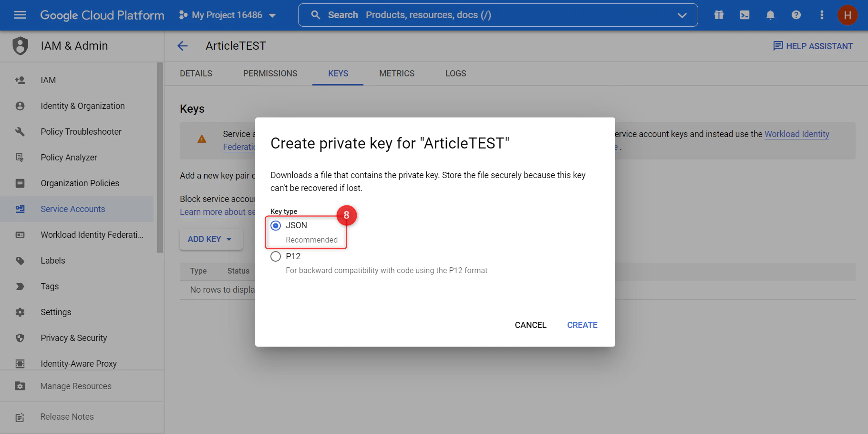This screenshot has height=434, width=868.
Task: Open the gift free trial icon
Action: (719, 15)
